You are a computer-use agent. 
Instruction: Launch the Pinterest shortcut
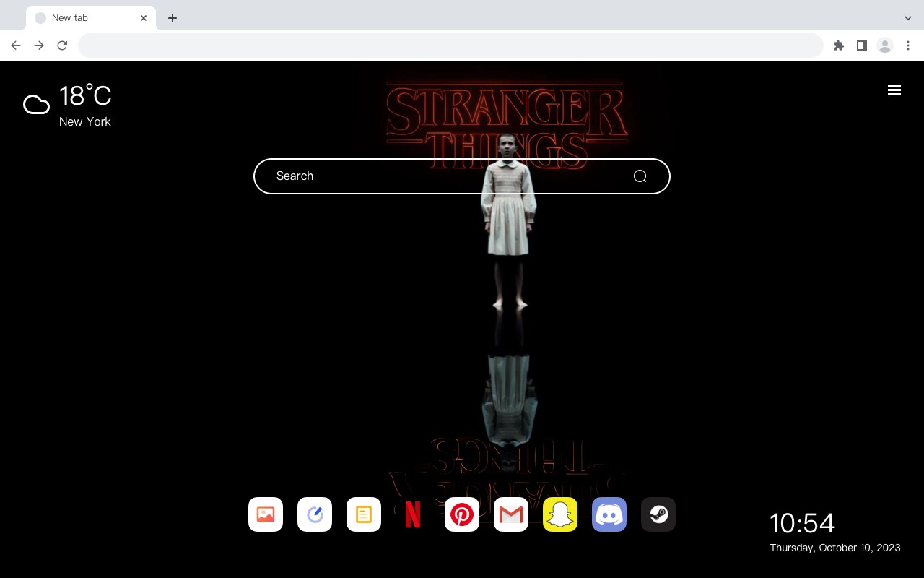point(462,514)
